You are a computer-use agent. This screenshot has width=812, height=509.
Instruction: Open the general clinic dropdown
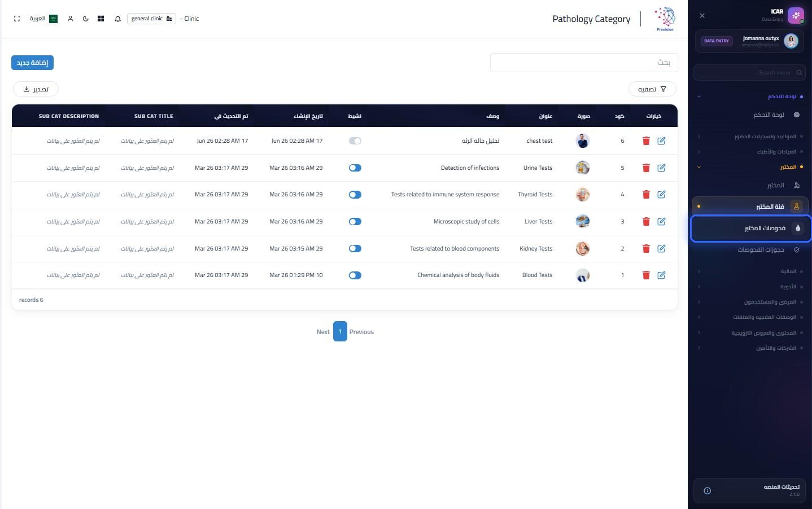click(x=151, y=19)
